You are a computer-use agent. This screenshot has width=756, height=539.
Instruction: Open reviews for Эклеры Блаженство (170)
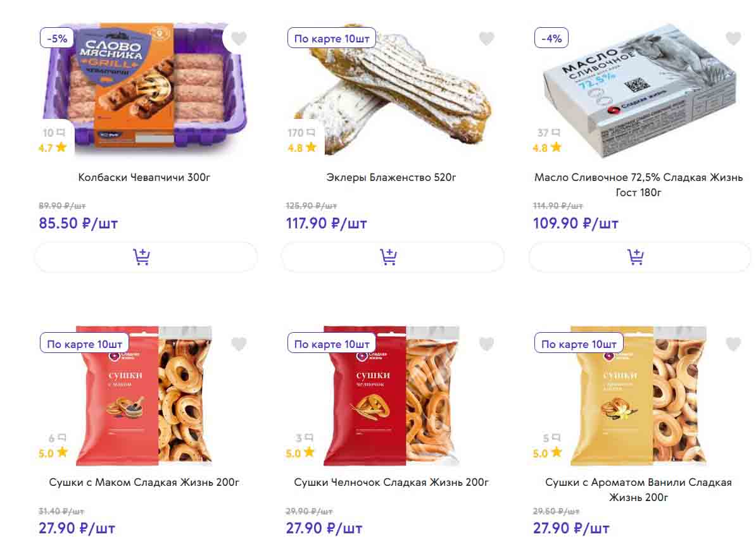(x=301, y=133)
